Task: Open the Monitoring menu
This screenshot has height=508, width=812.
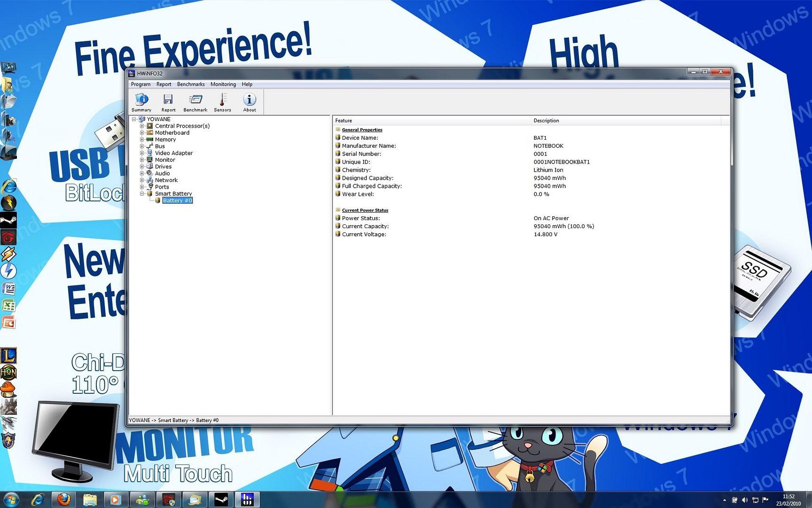Action: pyautogui.click(x=223, y=84)
